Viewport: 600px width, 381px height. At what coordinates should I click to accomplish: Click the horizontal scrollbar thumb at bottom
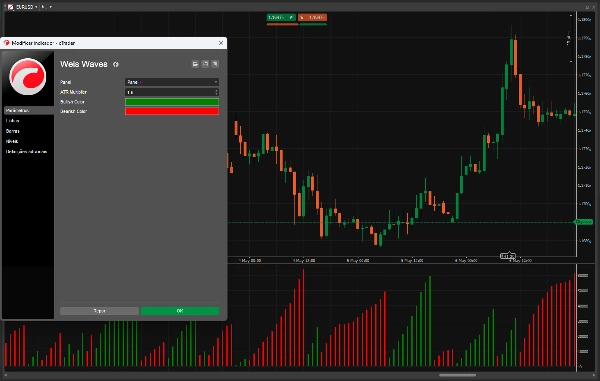[458, 375]
